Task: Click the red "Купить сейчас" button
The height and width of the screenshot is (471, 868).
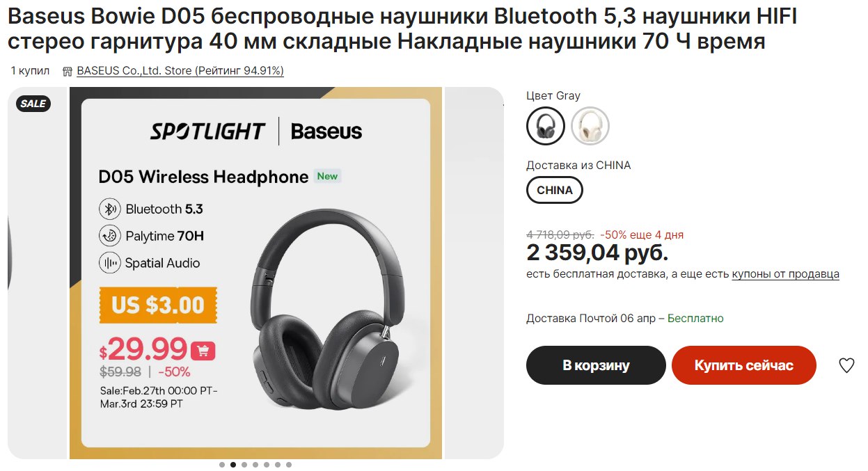Action: 743,365
